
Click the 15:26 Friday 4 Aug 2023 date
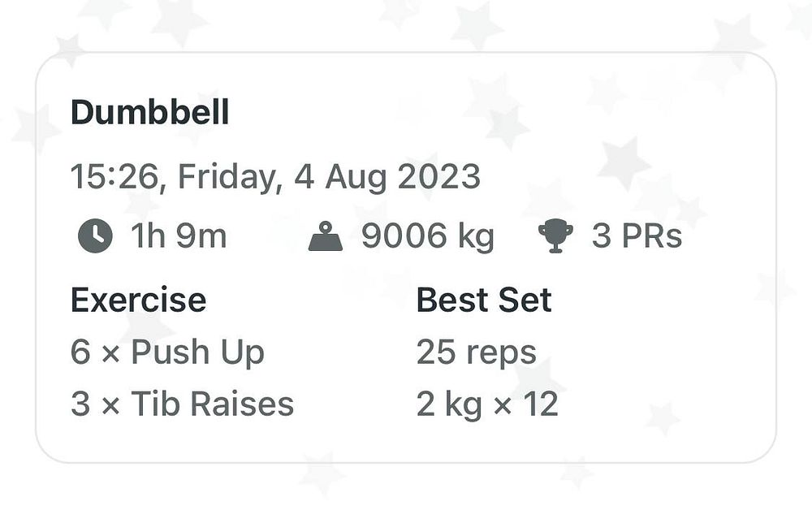tap(275, 176)
